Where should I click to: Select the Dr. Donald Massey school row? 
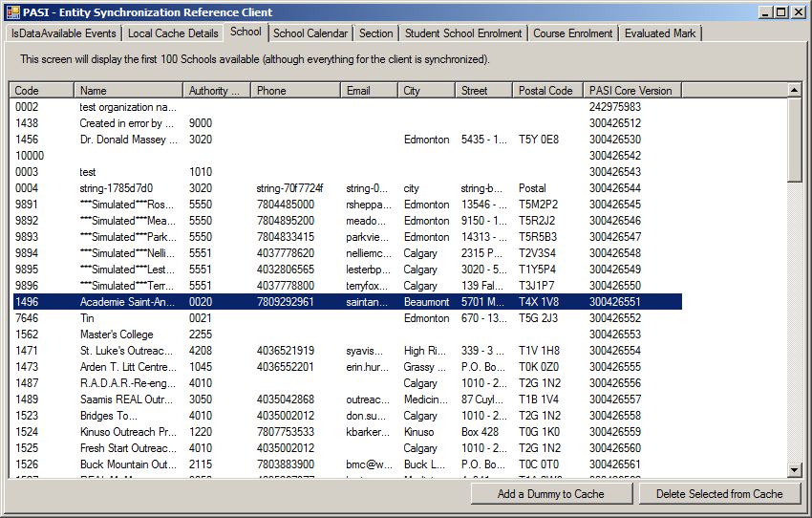tap(128, 140)
